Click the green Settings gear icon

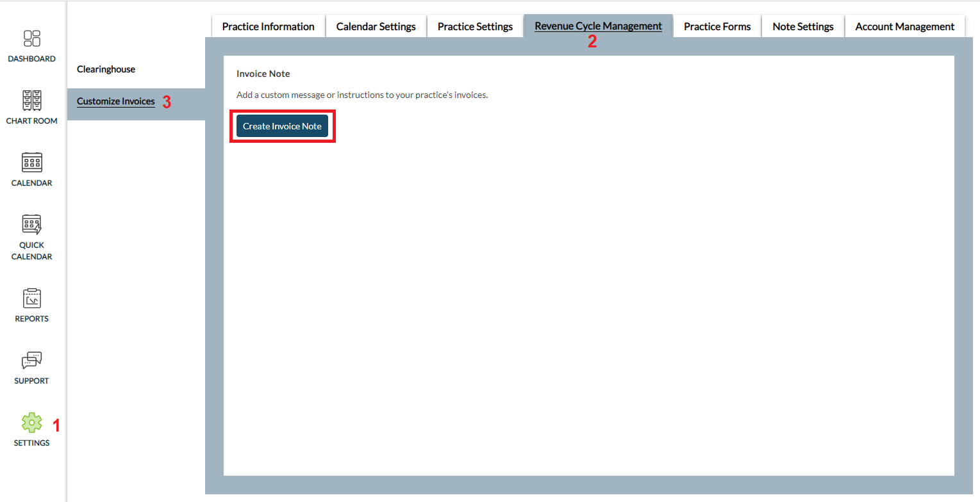pos(31,422)
